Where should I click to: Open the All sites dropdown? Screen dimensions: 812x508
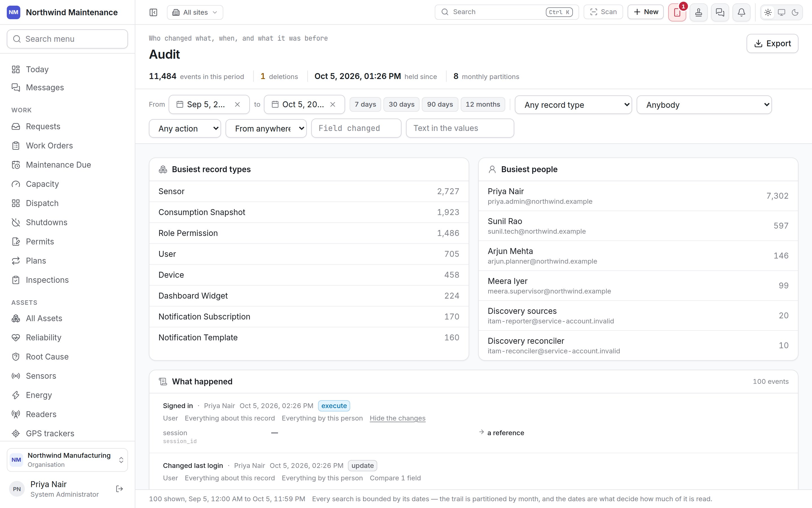click(195, 12)
